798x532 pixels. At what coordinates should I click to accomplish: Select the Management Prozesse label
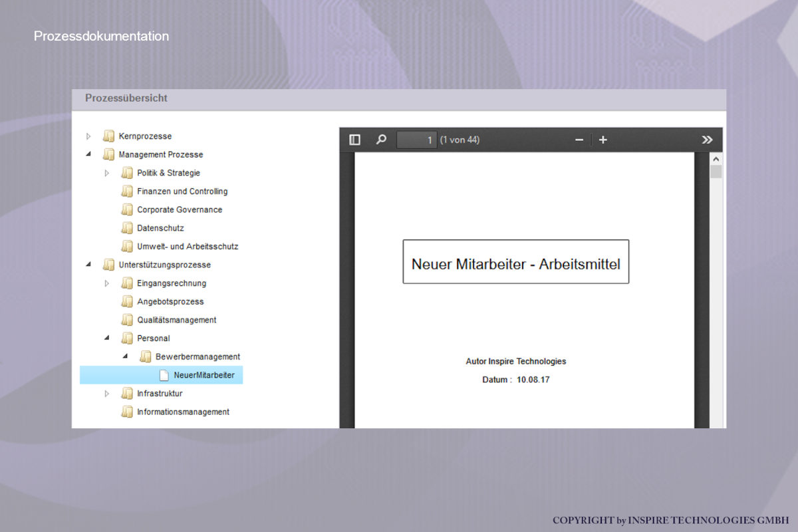pos(161,154)
